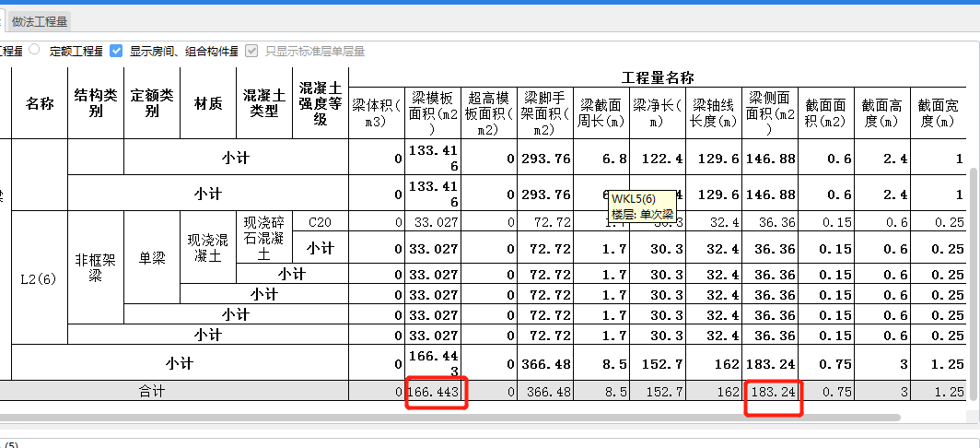Click the 工程量名称 group header
980x448 pixels.
pos(658,77)
